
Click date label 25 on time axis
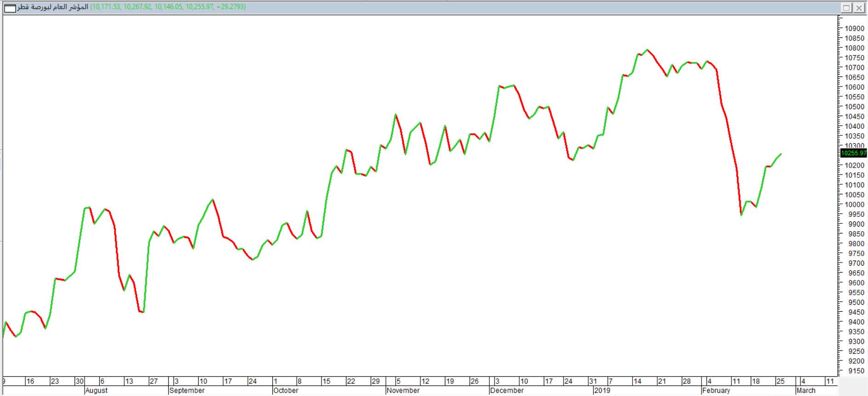coord(781,381)
